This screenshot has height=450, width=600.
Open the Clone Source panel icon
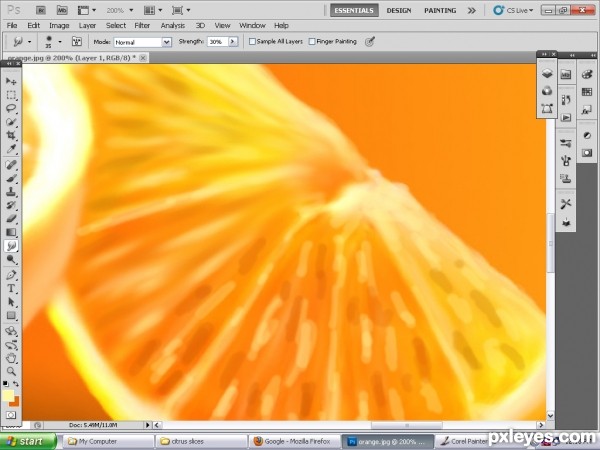[566, 178]
